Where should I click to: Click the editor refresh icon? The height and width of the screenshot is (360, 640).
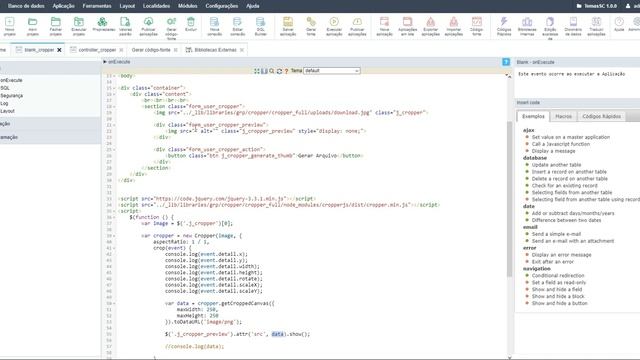tap(279, 71)
